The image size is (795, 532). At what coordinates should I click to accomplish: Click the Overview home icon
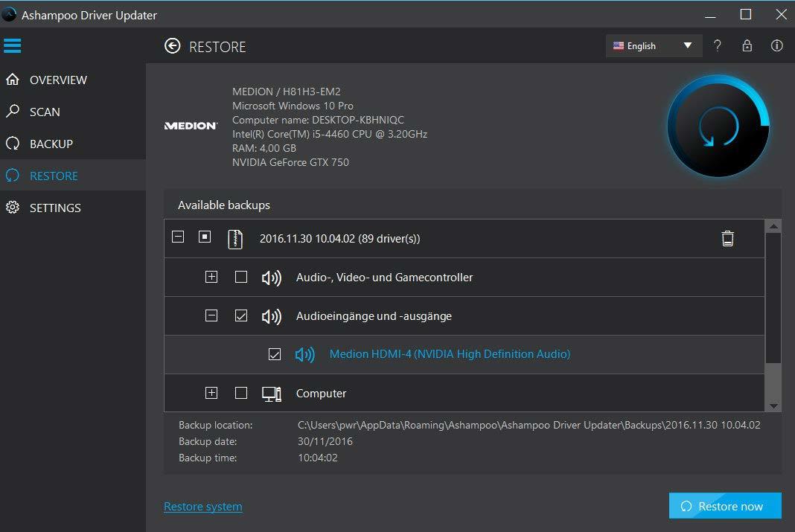[13, 80]
